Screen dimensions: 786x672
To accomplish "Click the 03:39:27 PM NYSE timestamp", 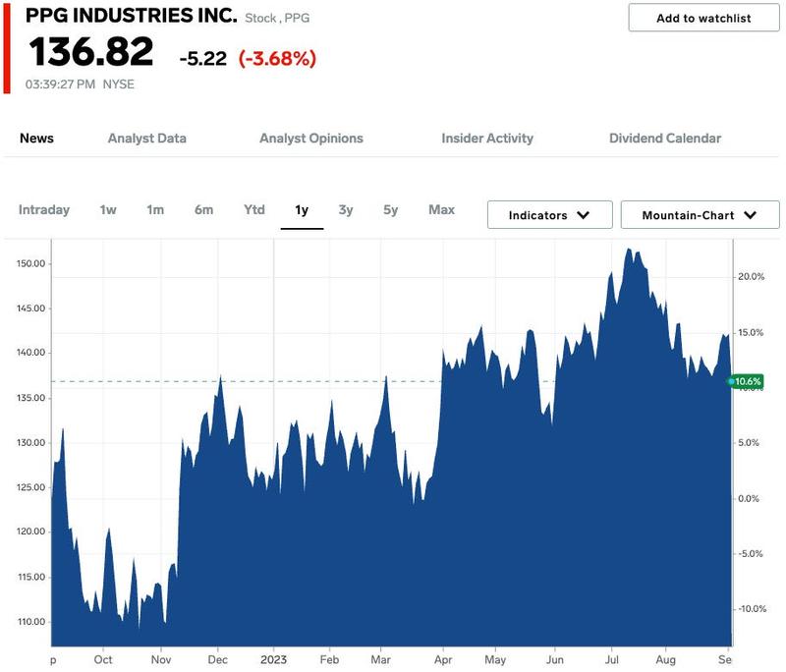I will click(80, 84).
